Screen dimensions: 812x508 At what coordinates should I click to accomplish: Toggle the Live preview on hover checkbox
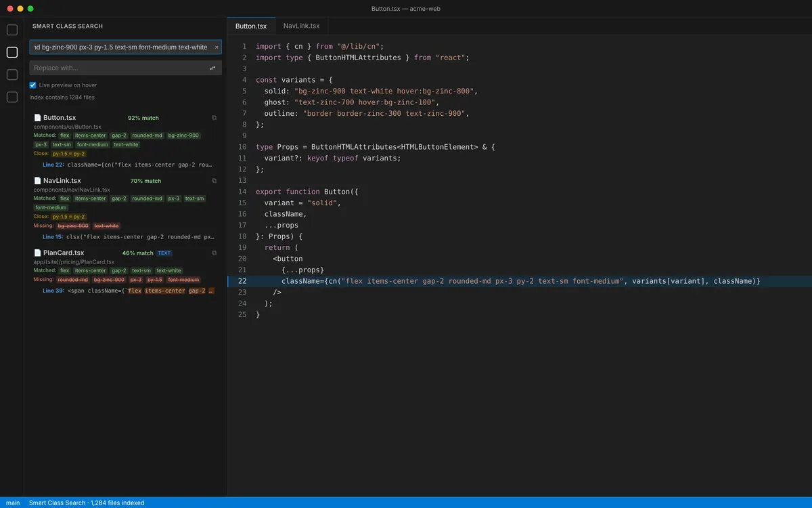(x=32, y=85)
